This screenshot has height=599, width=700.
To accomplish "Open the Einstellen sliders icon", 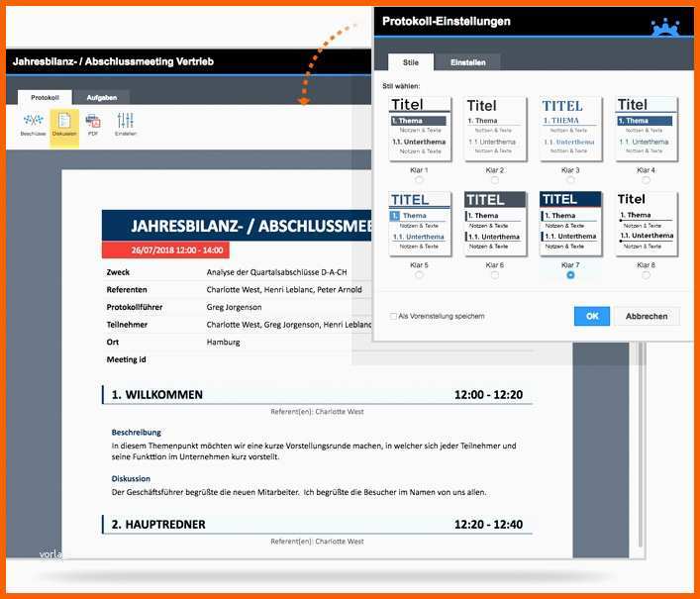I will [125, 123].
